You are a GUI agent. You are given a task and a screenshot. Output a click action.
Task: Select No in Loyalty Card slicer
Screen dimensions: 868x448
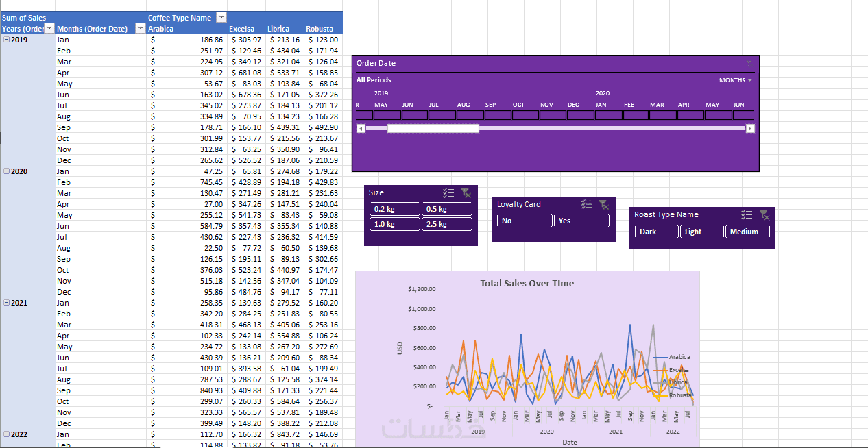[x=525, y=221]
